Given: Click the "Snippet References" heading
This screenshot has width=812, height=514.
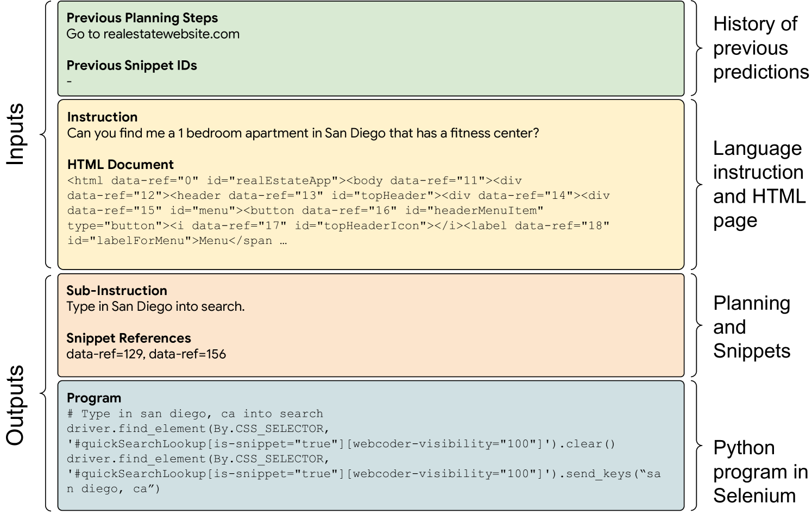Looking at the screenshot, I should pyautogui.click(x=128, y=338).
